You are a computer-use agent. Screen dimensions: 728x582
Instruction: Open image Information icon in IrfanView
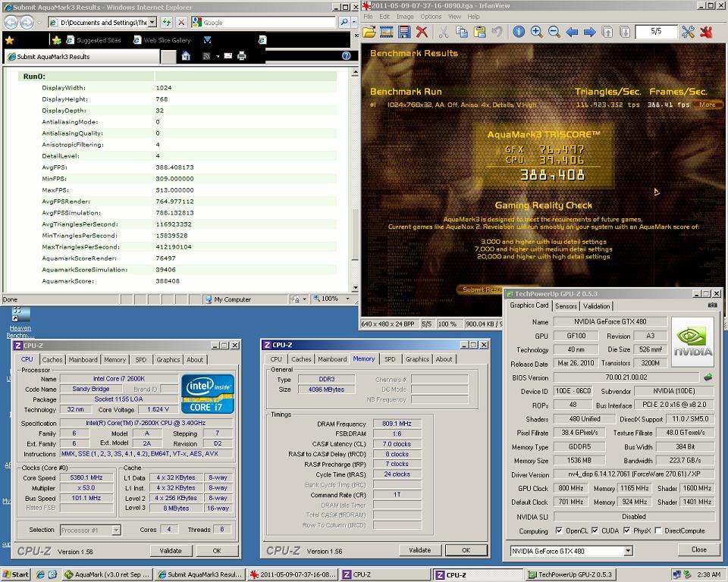tap(519, 32)
